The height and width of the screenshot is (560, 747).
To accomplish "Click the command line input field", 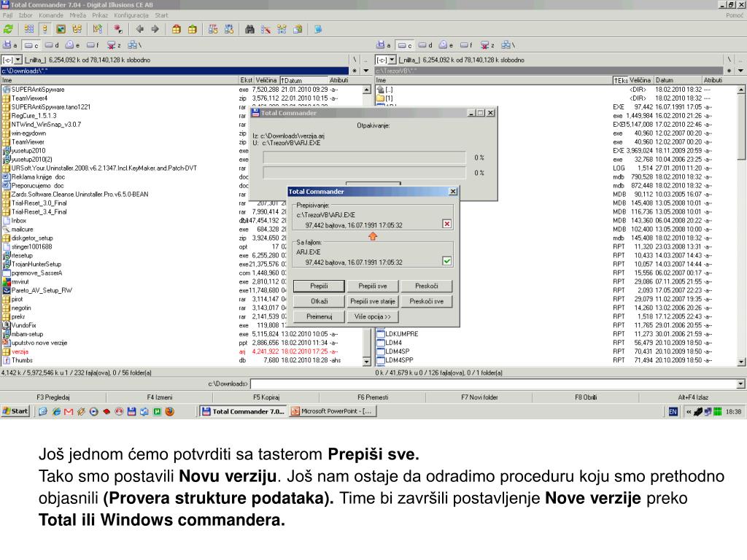I will (x=493, y=384).
